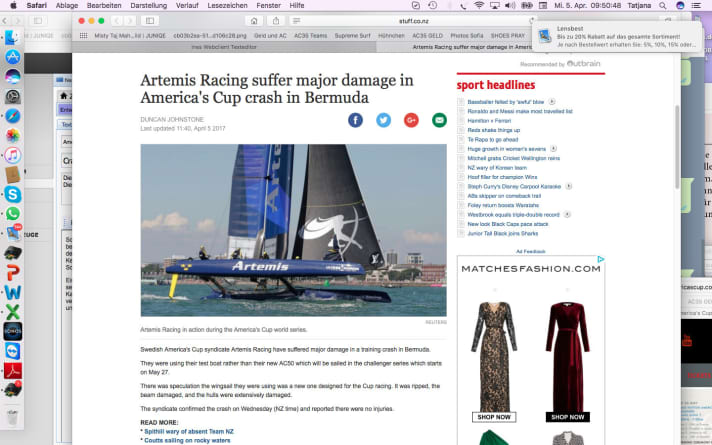Open the Ablage menu
712x445 pixels.
67,5
